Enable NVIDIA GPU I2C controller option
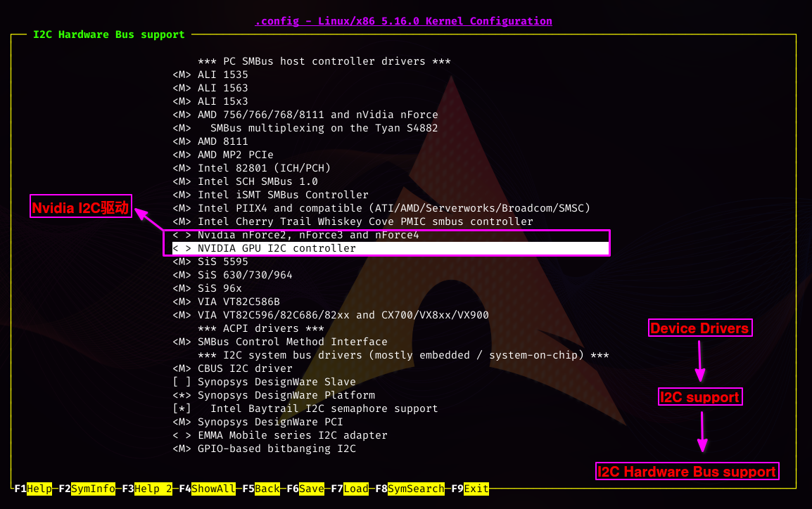This screenshot has width=812, height=509. coord(277,248)
